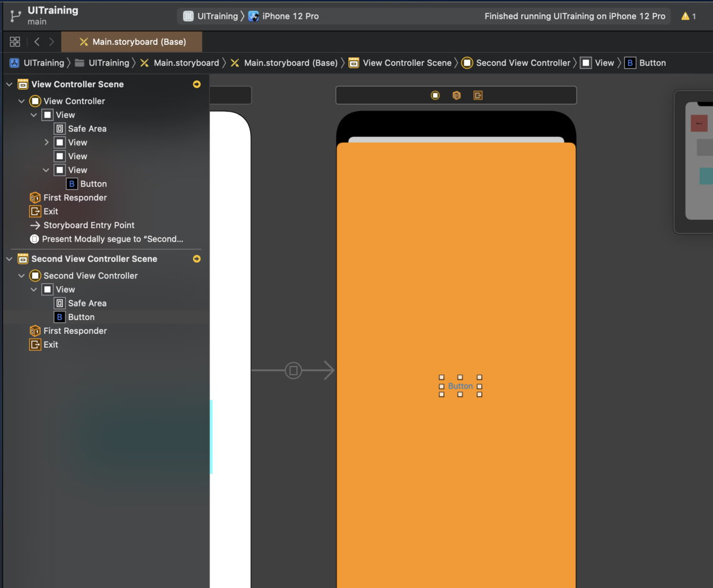The width and height of the screenshot is (713, 588).
Task: Click the Finished running UITraining status
Action: point(575,16)
